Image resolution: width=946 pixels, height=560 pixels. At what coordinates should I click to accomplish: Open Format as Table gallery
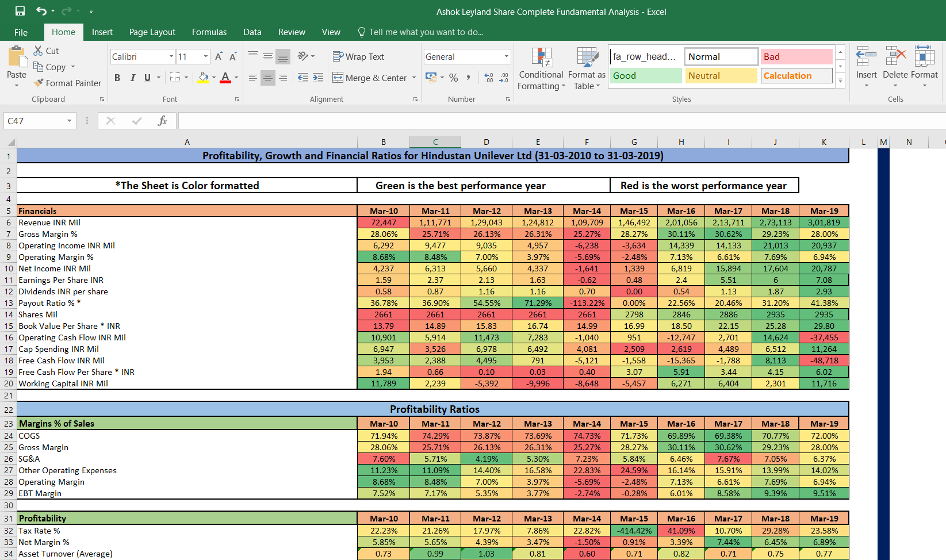[587, 69]
